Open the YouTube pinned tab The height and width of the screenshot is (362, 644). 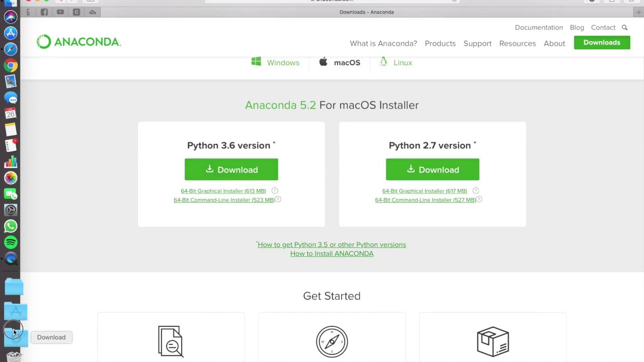60,12
